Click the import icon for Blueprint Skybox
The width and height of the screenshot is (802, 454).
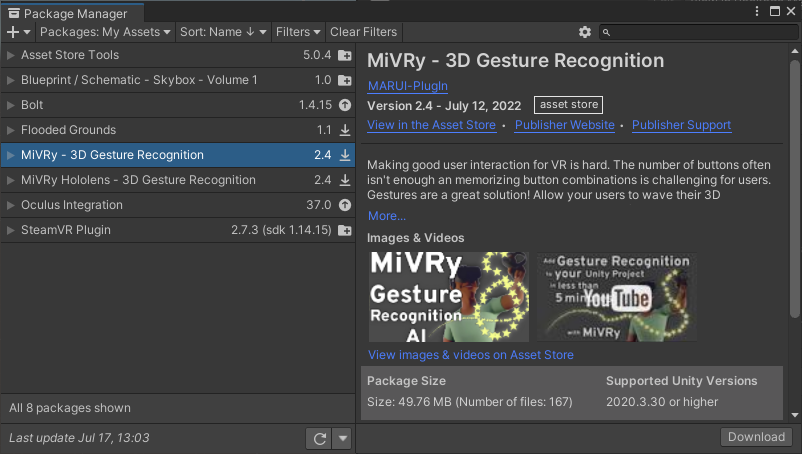click(x=345, y=80)
